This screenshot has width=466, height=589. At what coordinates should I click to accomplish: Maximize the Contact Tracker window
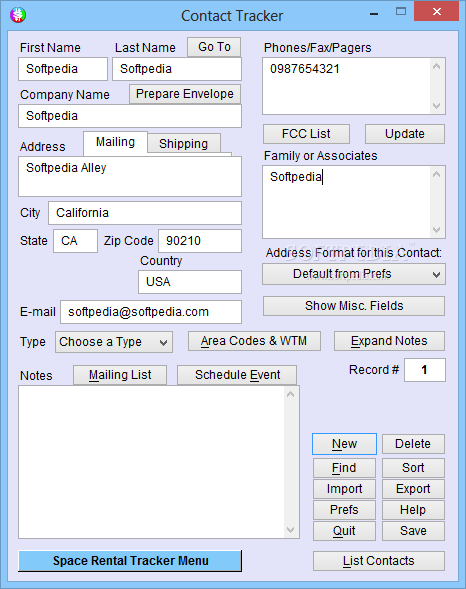pyautogui.click(x=401, y=12)
